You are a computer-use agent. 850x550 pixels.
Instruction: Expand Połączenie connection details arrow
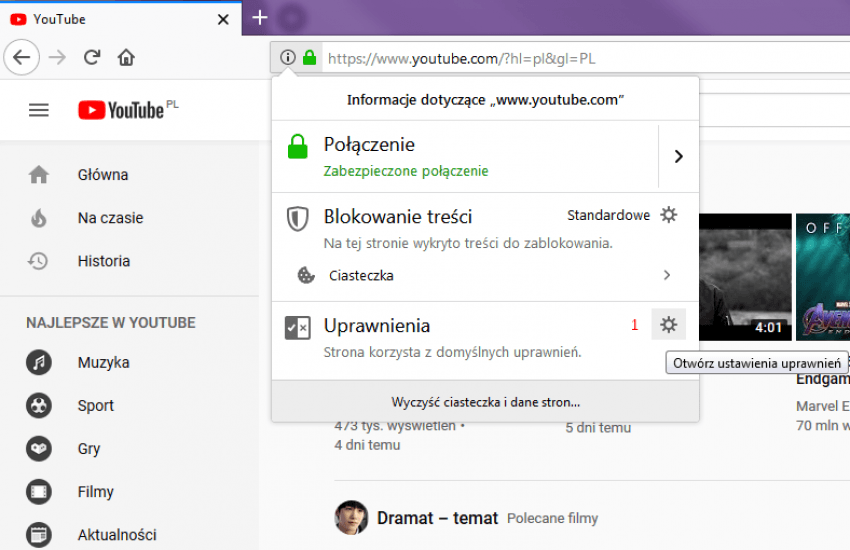(x=678, y=157)
